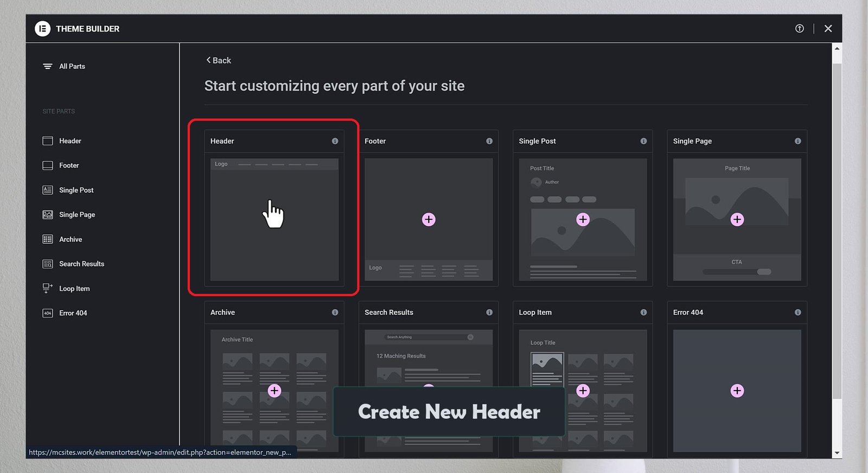This screenshot has height=473, width=868.
Task: Click the THEME BUILDER title text
Action: point(87,29)
